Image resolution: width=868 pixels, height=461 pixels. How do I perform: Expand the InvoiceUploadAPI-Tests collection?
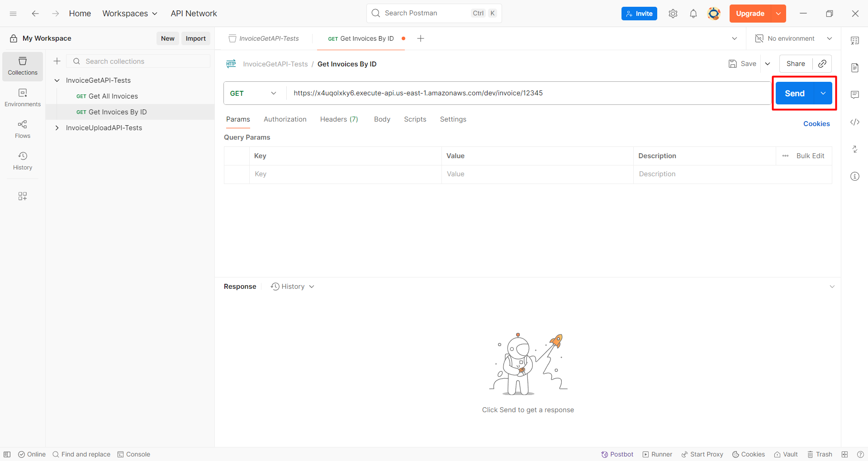click(x=57, y=128)
